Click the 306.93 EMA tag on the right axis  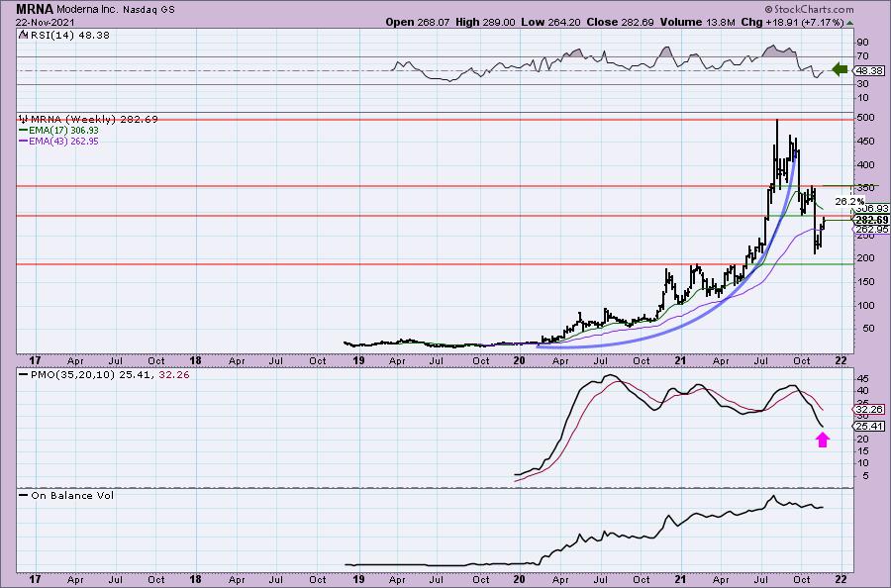(874, 209)
